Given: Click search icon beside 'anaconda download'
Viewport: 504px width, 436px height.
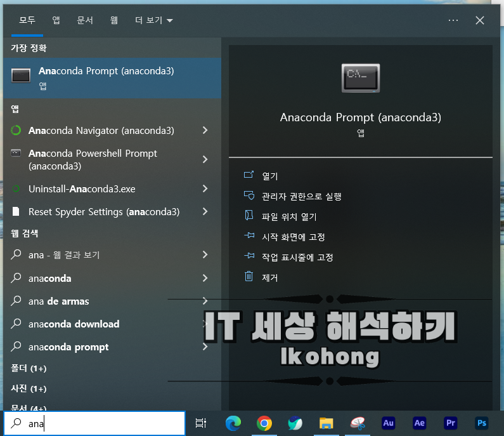Looking at the screenshot, I should (x=16, y=324).
